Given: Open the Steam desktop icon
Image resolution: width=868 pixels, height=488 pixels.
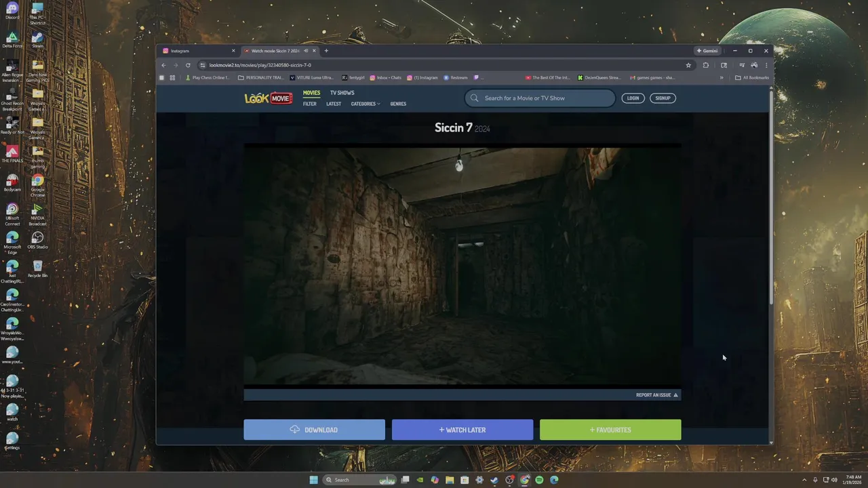Looking at the screenshot, I should (x=37, y=39).
